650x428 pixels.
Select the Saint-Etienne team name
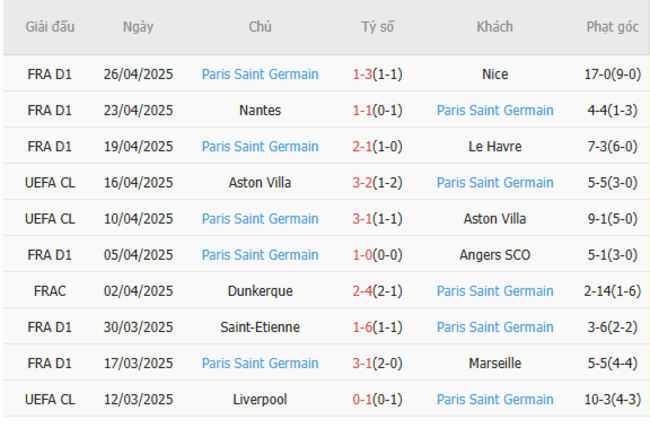tap(260, 327)
